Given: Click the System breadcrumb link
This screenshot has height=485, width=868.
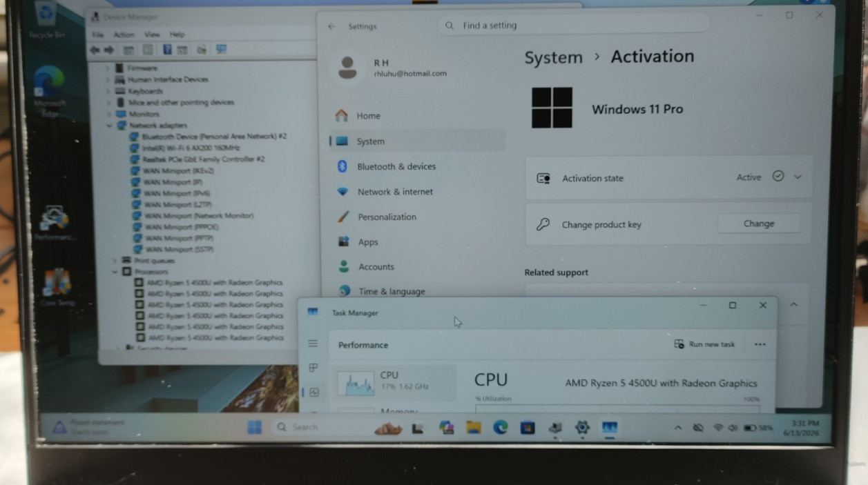Looking at the screenshot, I should (x=553, y=58).
